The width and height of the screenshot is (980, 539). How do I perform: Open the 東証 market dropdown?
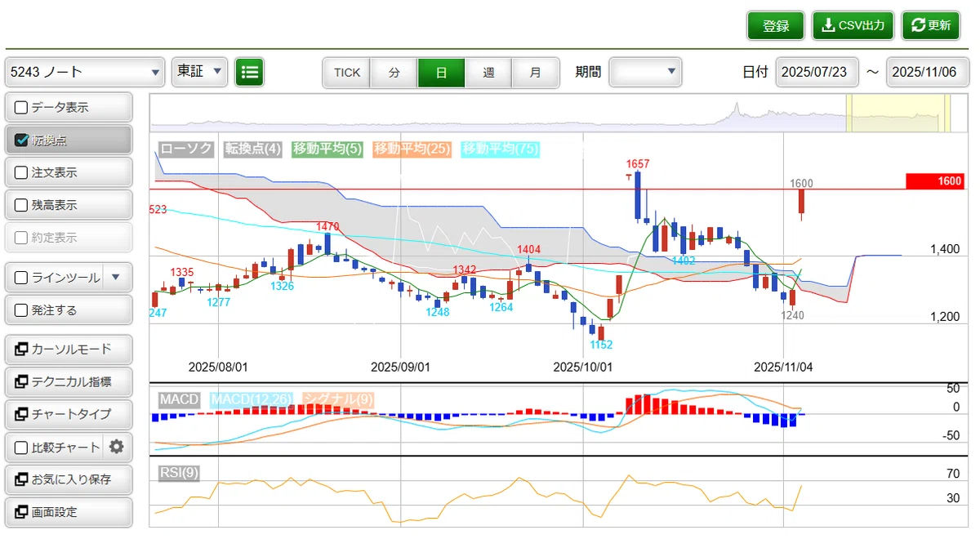pyautogui.click(x=199, y=72)
